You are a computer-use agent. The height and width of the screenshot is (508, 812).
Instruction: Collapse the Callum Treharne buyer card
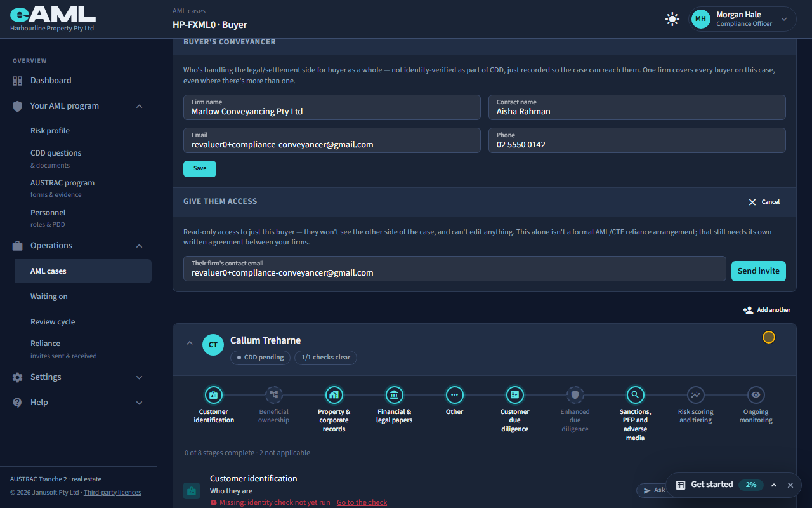point(189,343)
